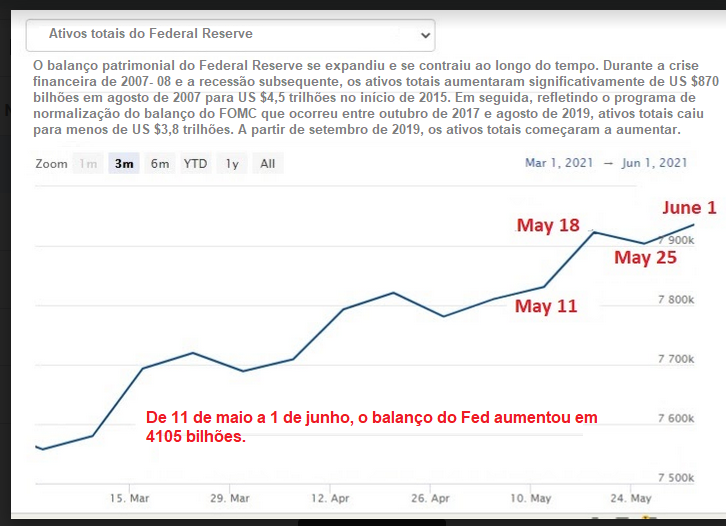
Task: Edit the 'Jun 1, 2021' end date field
Action: coord(654,163)
